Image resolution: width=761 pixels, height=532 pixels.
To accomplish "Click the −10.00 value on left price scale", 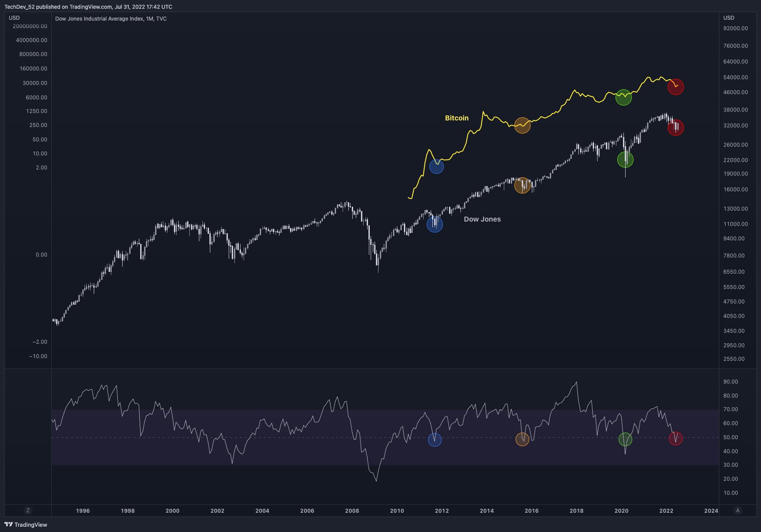I will click(38, 356).
